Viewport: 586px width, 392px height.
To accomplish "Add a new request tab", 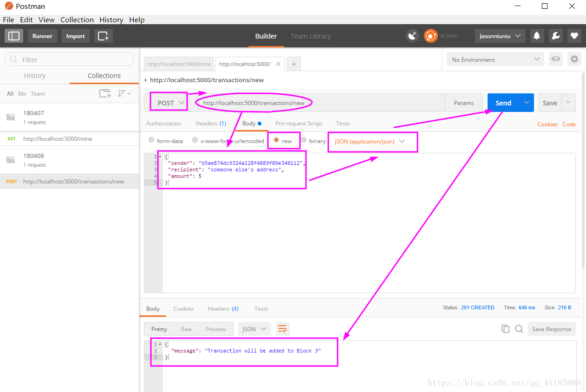I will click(x=293, y=64).
